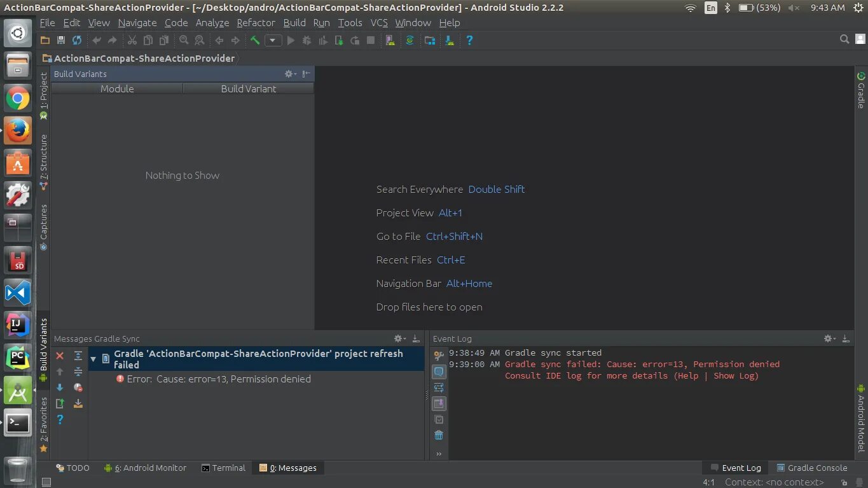Click the Paste clipboard icon
Screen dimensions: 868x488
coord(164,40)
